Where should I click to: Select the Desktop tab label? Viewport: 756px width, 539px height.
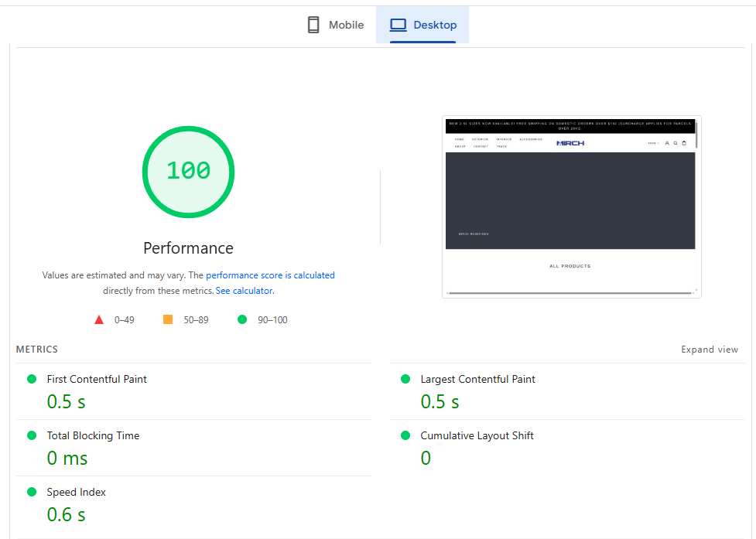pyautogui.click(x=435, y=25)
